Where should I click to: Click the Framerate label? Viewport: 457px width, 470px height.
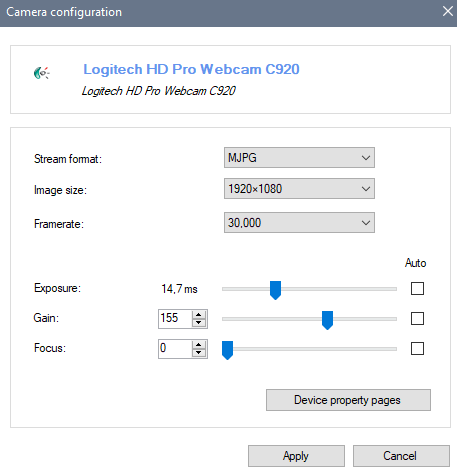(59, 224)
